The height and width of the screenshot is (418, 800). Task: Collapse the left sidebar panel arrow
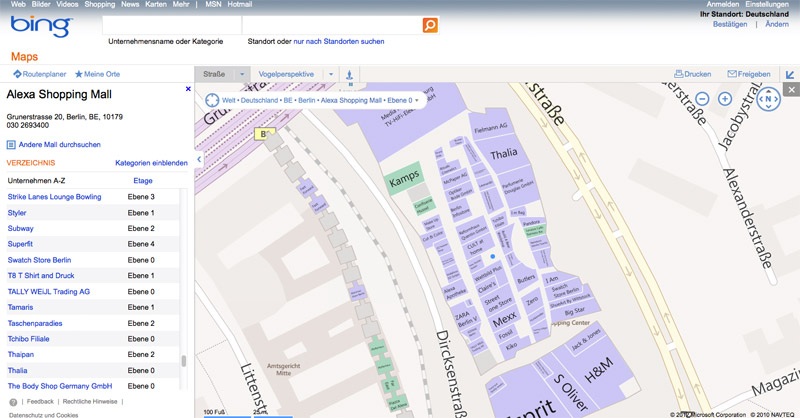[x=199, y=159]
